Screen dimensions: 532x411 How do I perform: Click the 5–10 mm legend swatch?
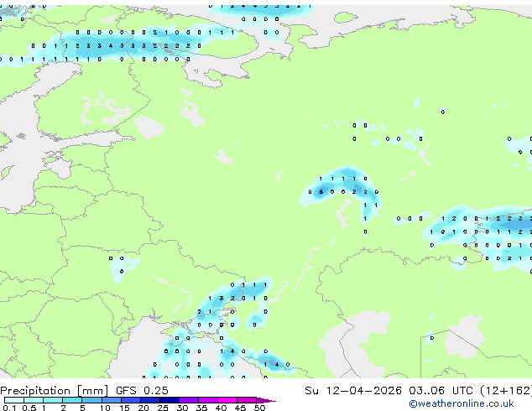91,400
